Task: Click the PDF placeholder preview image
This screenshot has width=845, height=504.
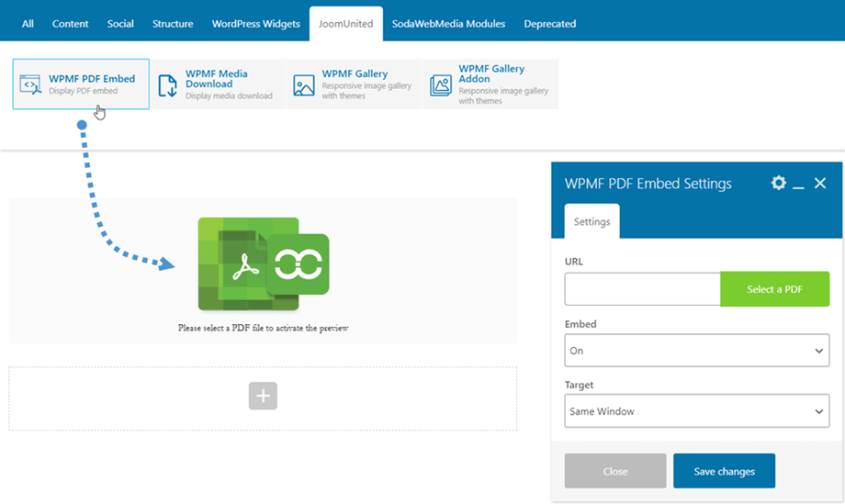Action: (x=263, y=264)
